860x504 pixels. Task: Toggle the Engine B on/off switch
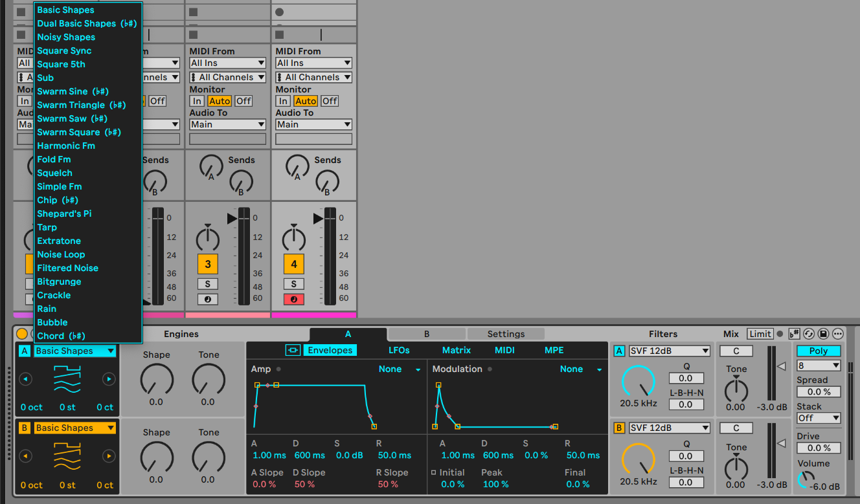tap(25, 428)
